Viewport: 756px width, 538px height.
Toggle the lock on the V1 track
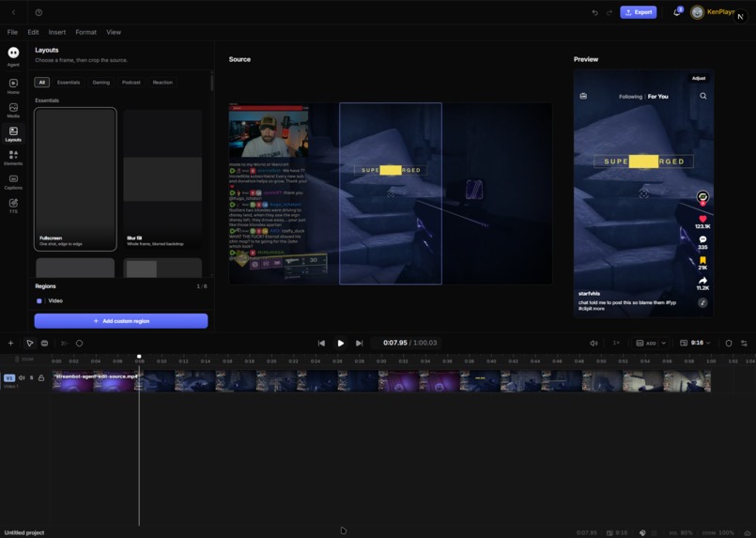click(x=41, y=378)
